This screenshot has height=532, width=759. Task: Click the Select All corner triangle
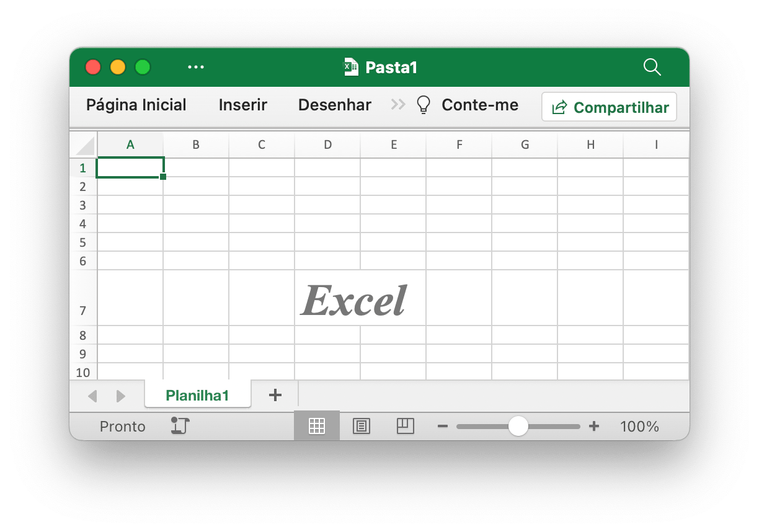click(84, 145)
